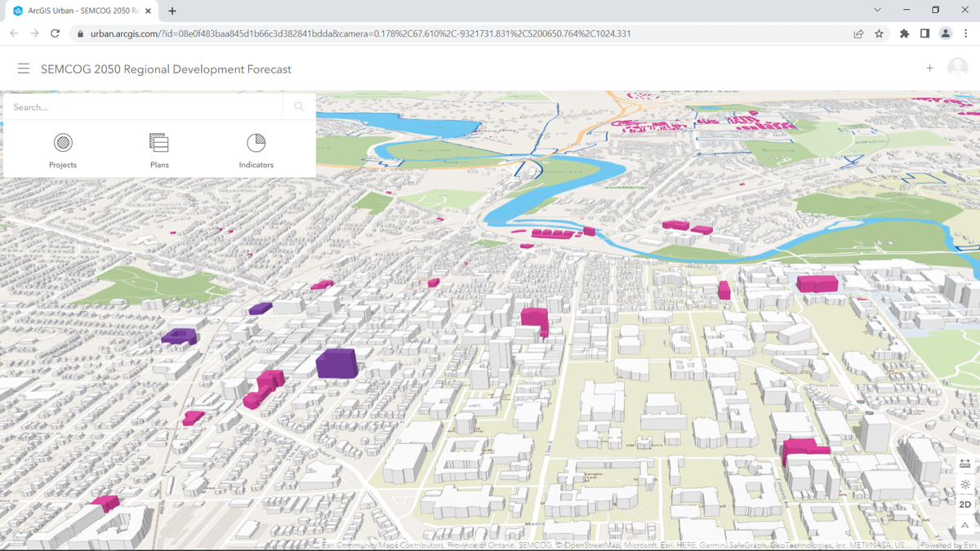The width and height of the screenshot is (980, 551).
Task: Click into the Search field
Action: coord(143,107)
